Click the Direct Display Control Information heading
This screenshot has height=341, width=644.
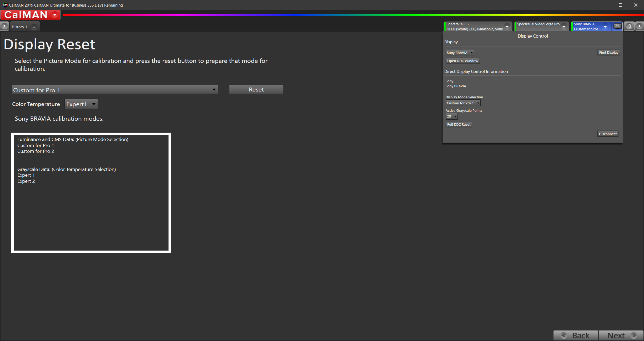[x=476, y=71]
